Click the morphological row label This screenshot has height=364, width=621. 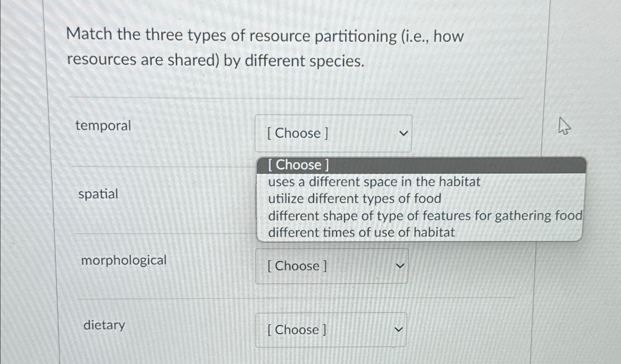(123, 261)
